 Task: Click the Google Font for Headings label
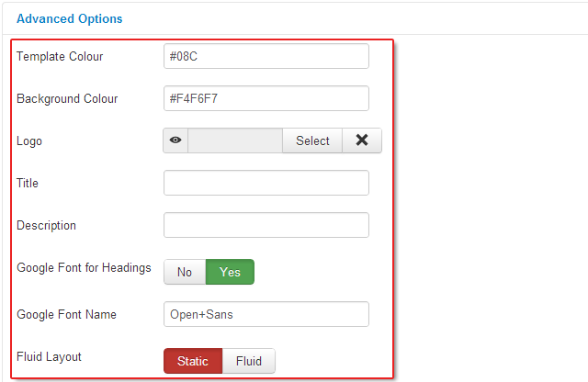pos(84,268)
